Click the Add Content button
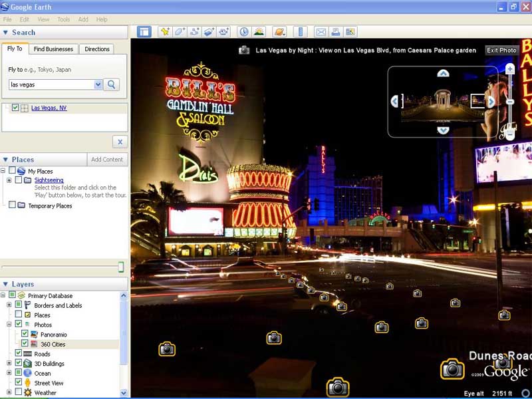Image resolution: width=532 pixels, height=399 pixels. 107,160
